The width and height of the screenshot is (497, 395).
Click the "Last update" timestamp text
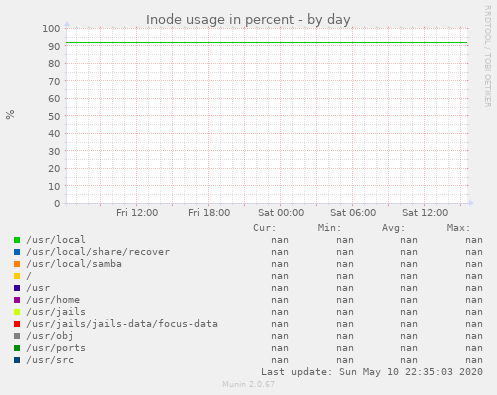pos(372,372)
